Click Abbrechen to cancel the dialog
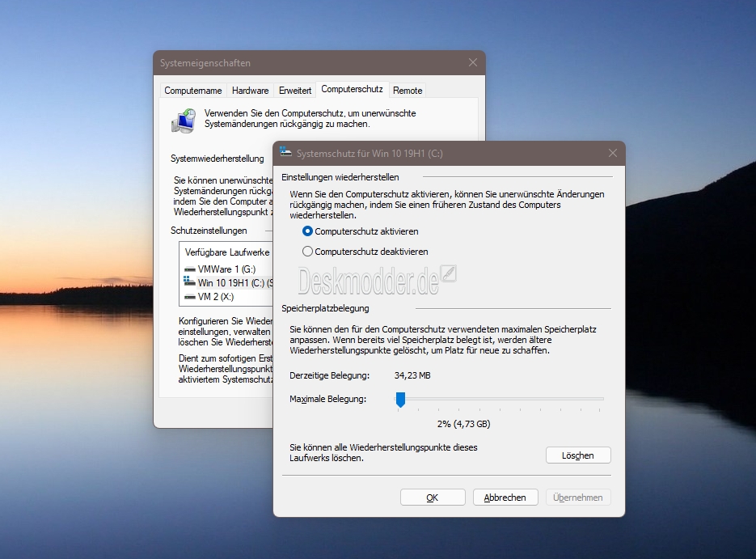 point(505,498)
